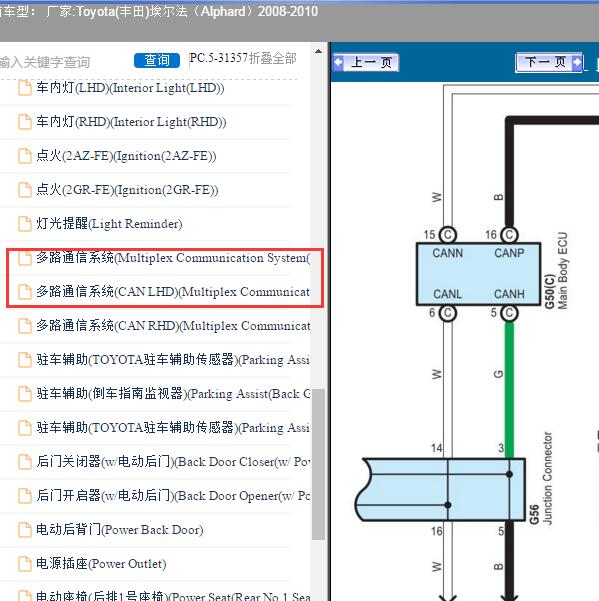Viewport: 599px width, 601px height.
Task: Open 驻车辅助(倒车指南监视器) Back Guide entry
Action: pos(173,394)
